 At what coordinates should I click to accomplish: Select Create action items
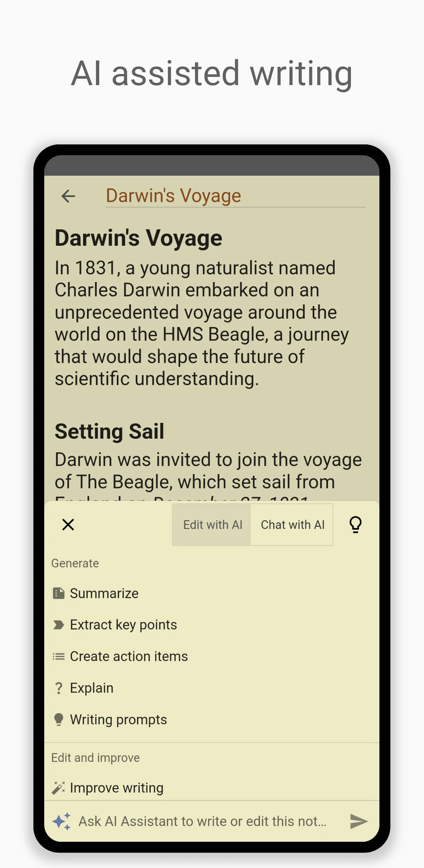[129, 656]
